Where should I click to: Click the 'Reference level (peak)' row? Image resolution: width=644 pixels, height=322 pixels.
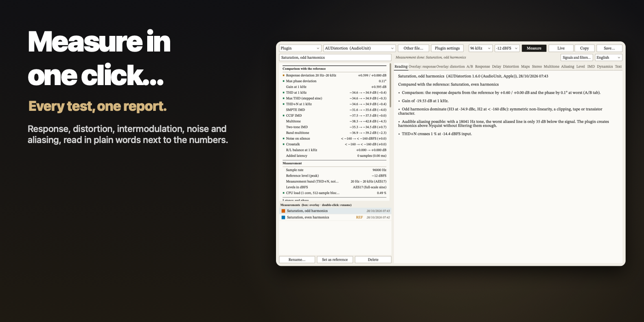click(x=334, y=176)
